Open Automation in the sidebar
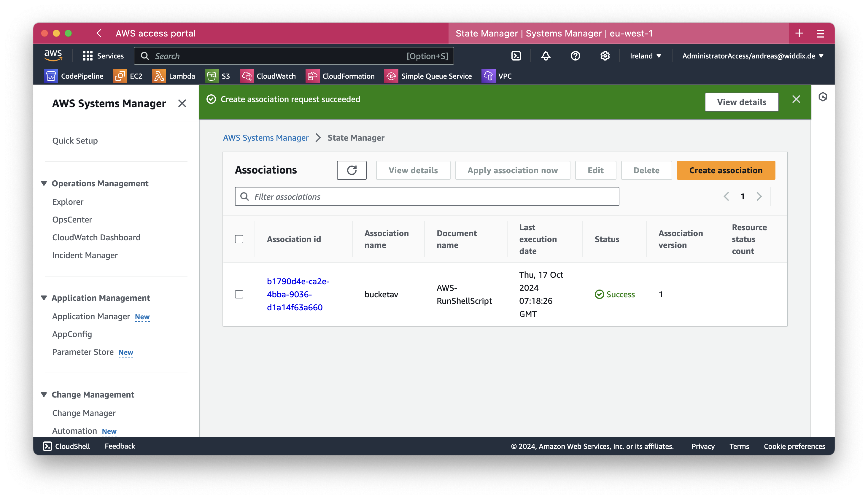This screenshot has width=868, height=499. pyautogui.click(x=75, y=430)
